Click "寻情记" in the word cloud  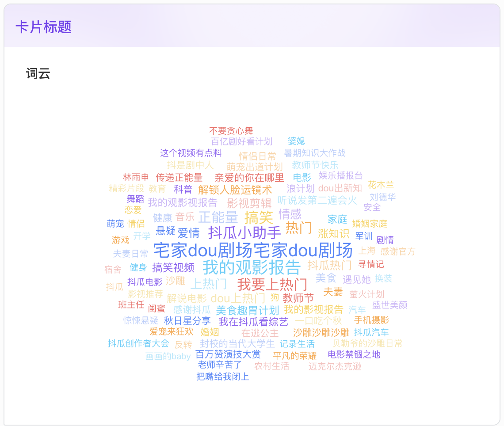pyautogui.click(x=371, y=264)
